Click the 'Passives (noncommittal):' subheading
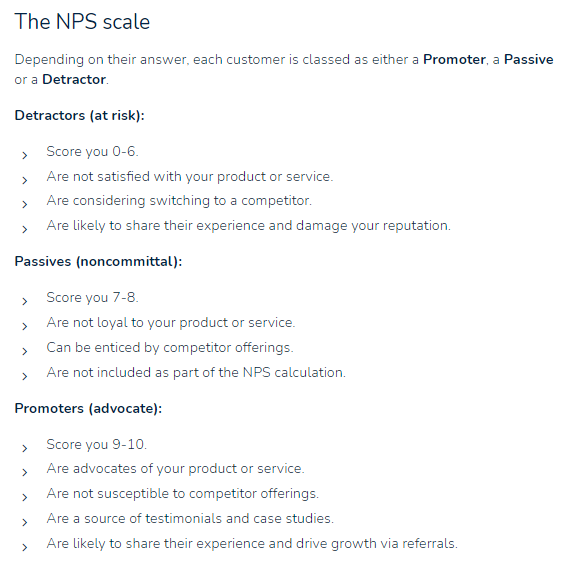 [98, 262]
